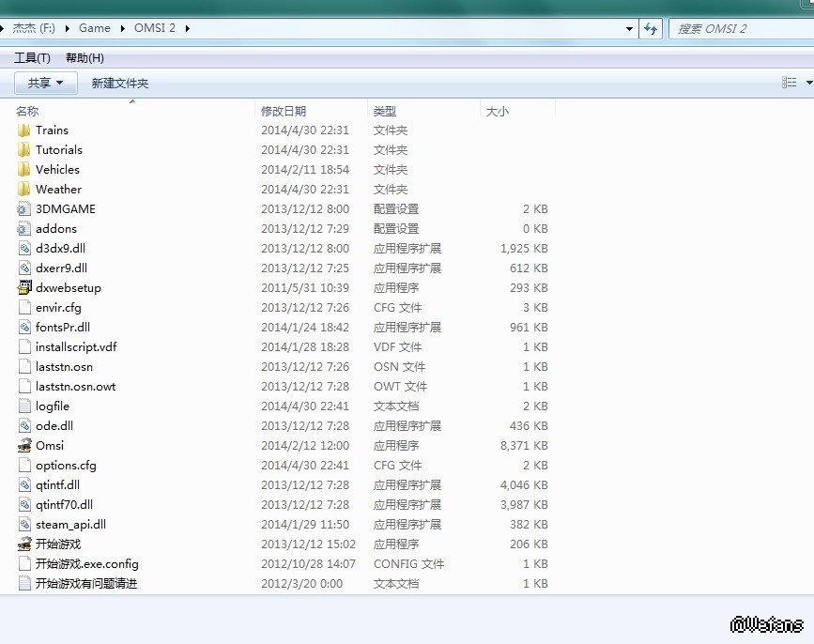Click the Omsi application icon
This screenshot has width=814, height=644.
[x=24, y=445]
